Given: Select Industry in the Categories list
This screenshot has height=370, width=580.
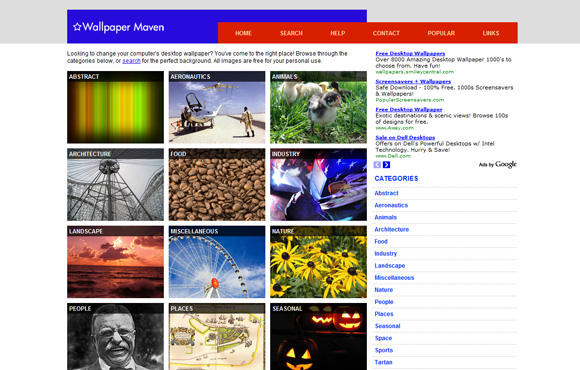Looking at the screenshot, I should [x=385, y=253].
